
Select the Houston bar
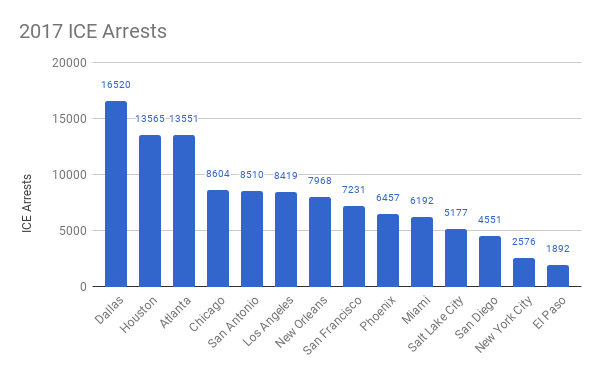[150, 211]
